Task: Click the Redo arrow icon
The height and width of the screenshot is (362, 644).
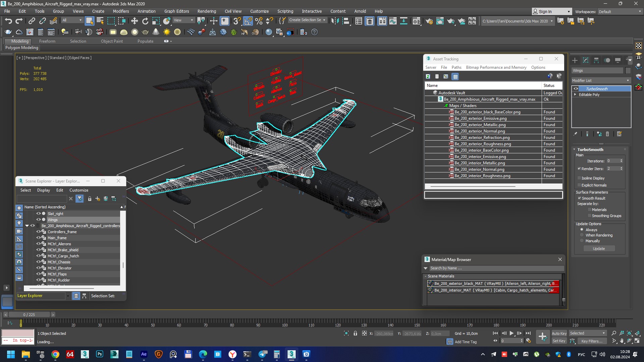Action: tap(19, 21)
